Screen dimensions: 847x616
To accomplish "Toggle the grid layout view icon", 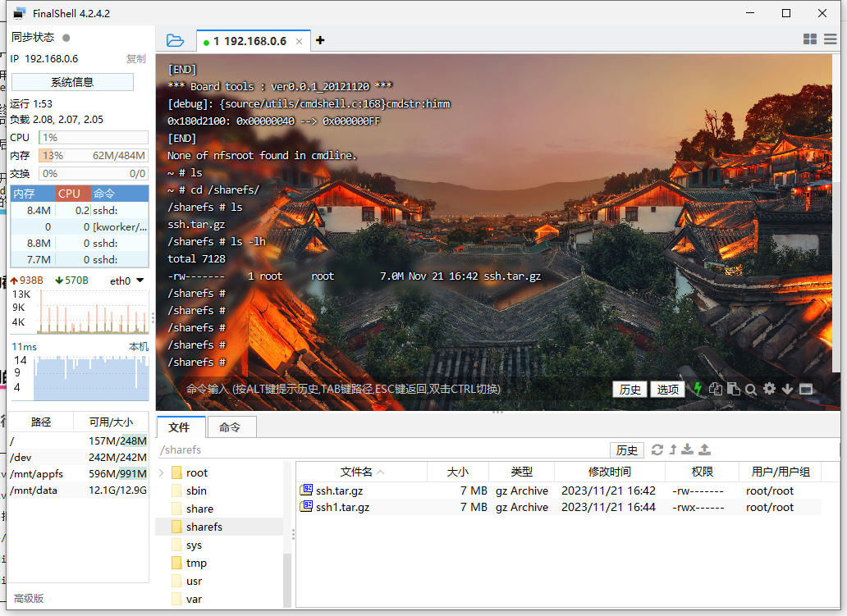I will tap(809, 39).
